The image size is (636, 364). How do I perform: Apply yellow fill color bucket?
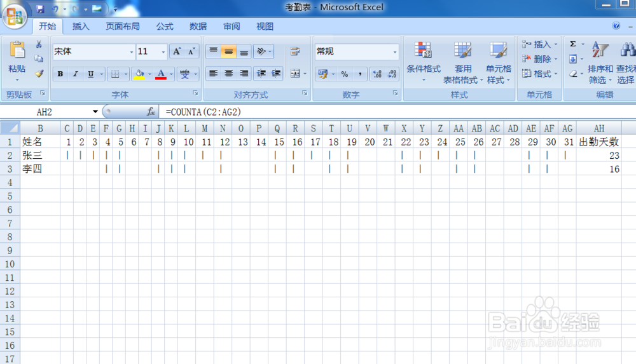tap(139, 74)
